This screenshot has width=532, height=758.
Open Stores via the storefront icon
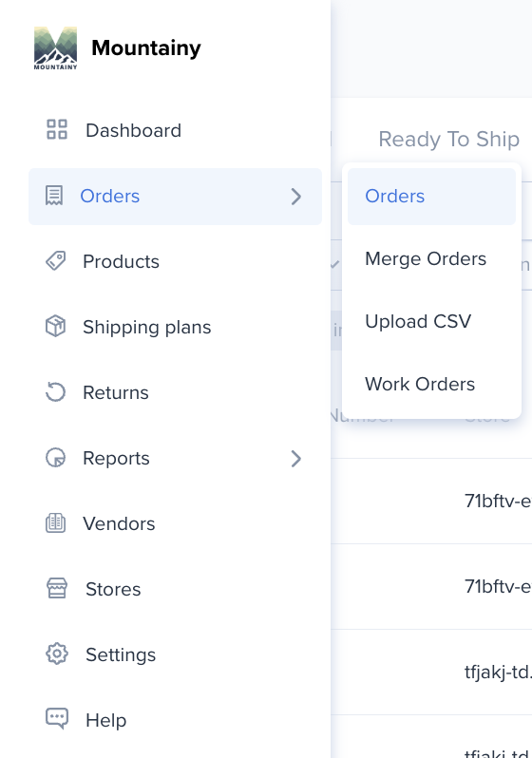coord(57,588)
